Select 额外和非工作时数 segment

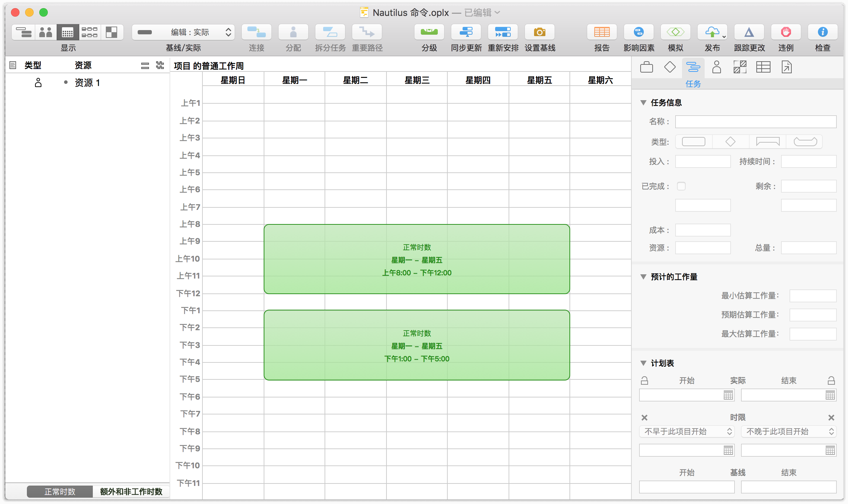pyautogui.click(x=131, y=492)
